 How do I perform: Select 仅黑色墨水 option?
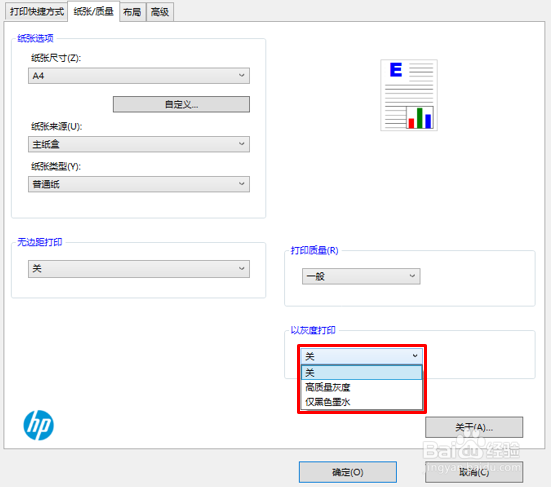coord(362,402)
